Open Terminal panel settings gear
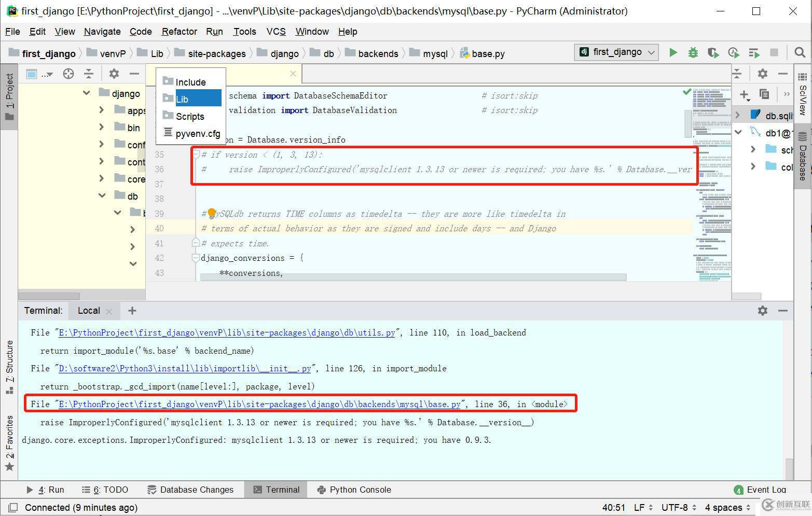This screenshot has width=812, height=516. coord(762,311)
